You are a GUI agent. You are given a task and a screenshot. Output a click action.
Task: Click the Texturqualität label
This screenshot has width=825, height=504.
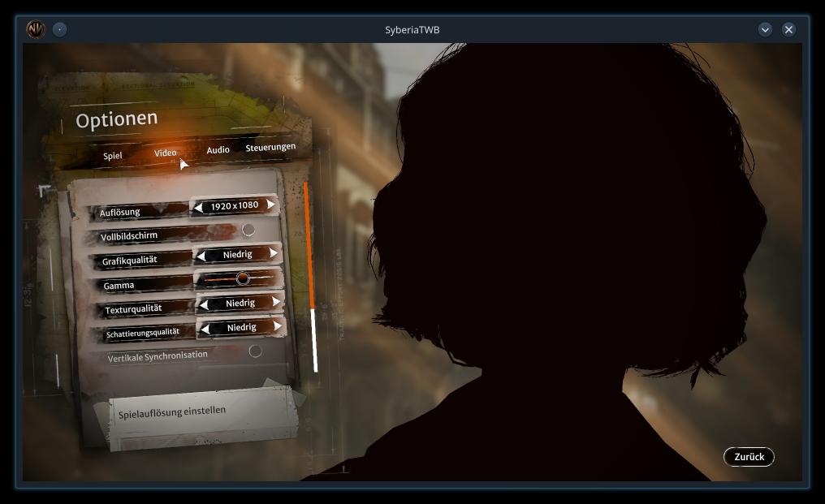[x=133, y=309]
